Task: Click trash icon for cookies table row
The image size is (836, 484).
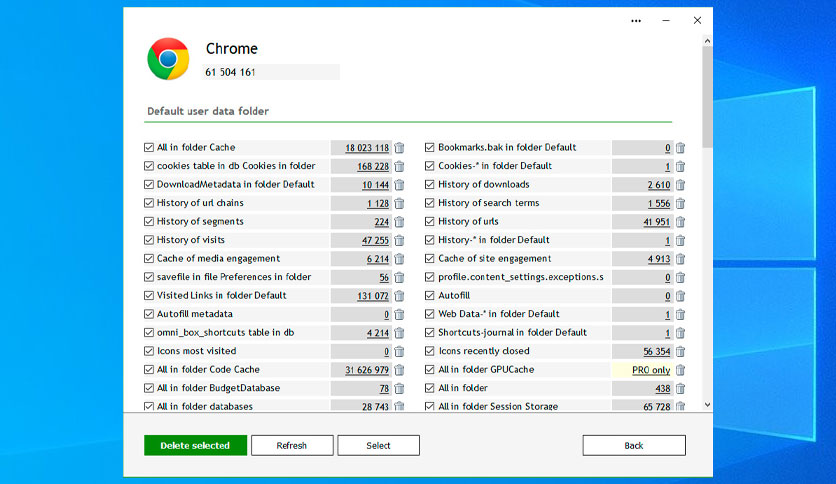Action: pyautogui.click(x=399, y=166)
